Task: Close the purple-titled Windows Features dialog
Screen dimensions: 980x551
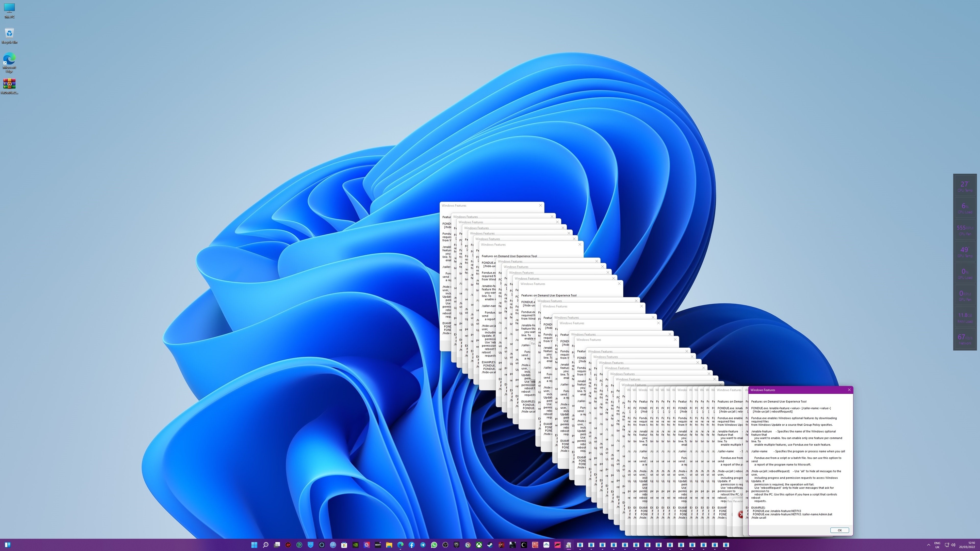Action: point(849,390)
